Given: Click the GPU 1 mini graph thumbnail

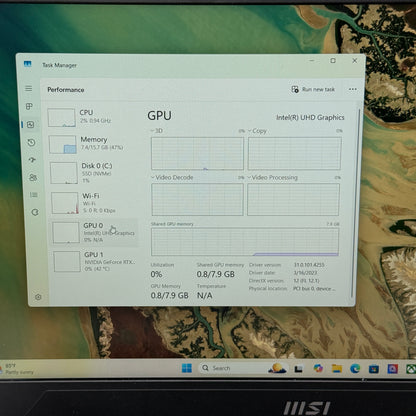Looking at the screenshot, I should 67,261.
